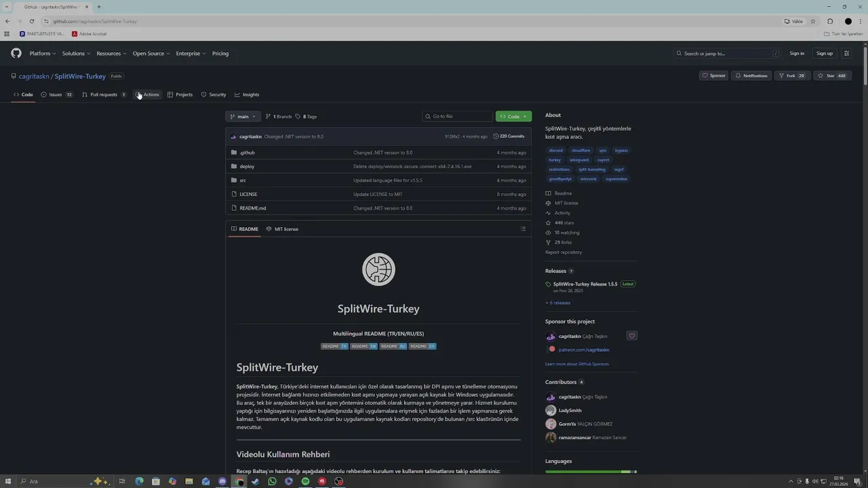Image resolution: width=868 pixels, height=488 pixels.
Task: Open the 8 Tags link
Action: point(306,117)
